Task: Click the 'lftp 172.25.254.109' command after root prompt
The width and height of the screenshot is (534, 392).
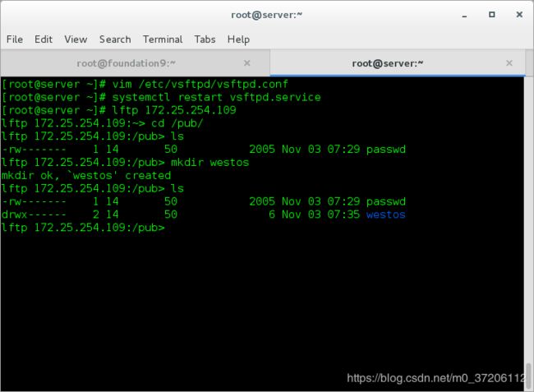Action: pos(174,110)
